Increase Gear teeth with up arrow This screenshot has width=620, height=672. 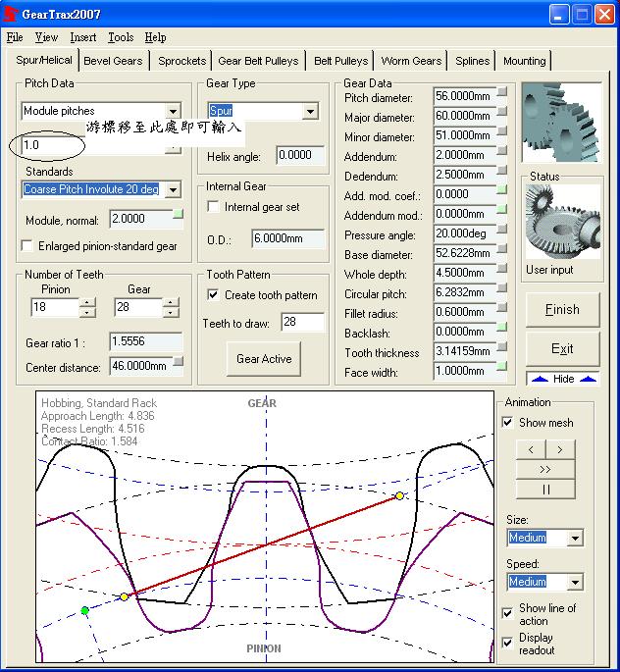tap(171, 302)
